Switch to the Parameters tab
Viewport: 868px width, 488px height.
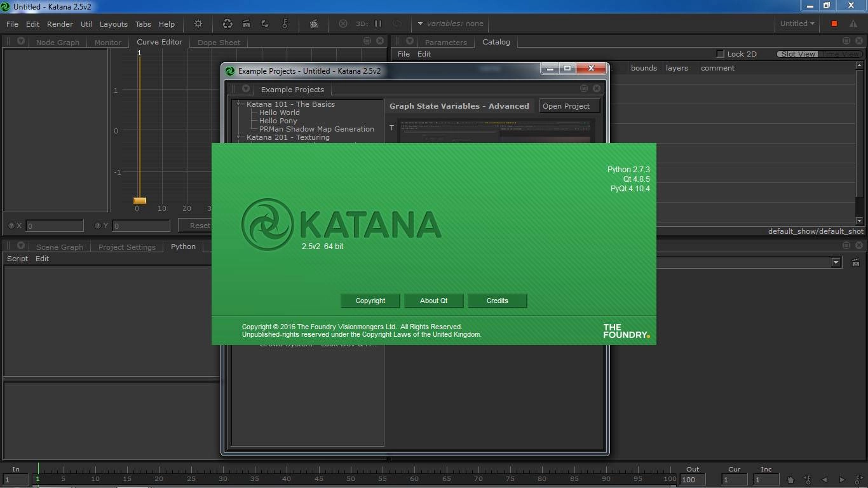click(446, 43)
